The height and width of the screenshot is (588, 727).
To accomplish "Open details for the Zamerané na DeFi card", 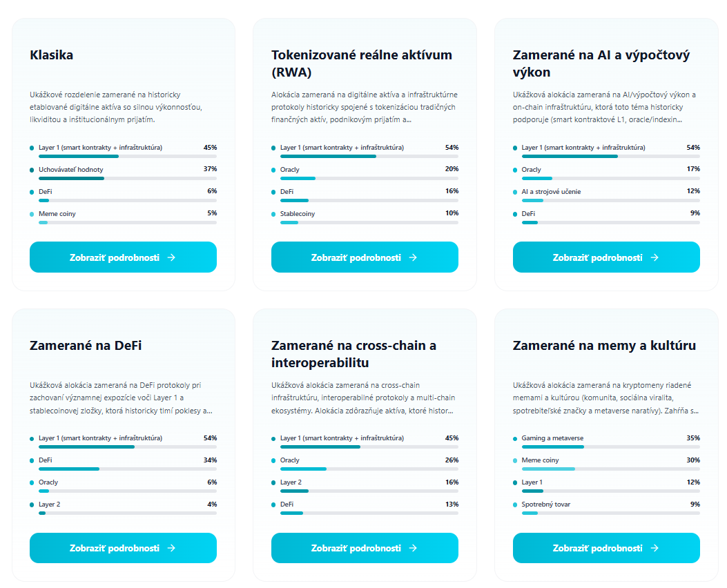I will tap(123, 548).
